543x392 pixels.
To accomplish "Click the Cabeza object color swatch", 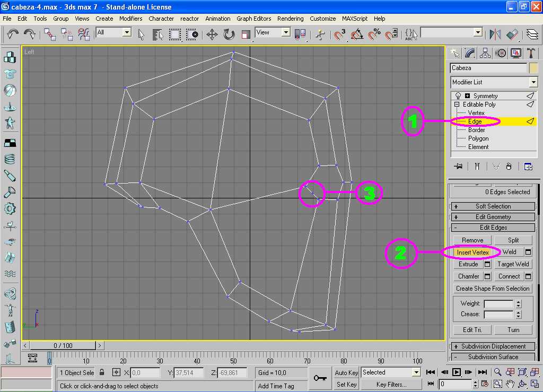I will (533, 68).
